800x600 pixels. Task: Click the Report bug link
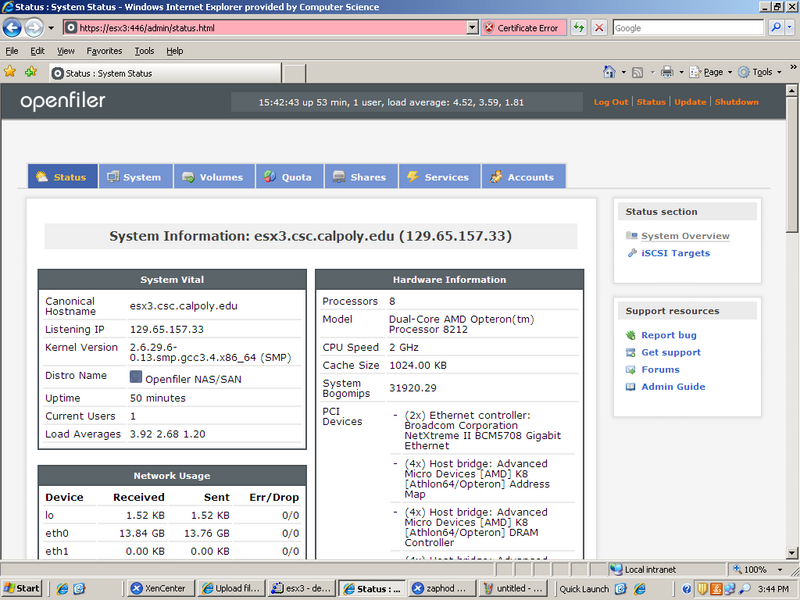tap(669, 335)
